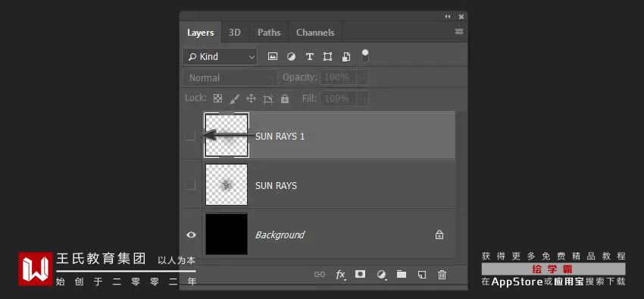Close the Layers panel
Screen dimensions: 644x299
(x=461, y=17)
